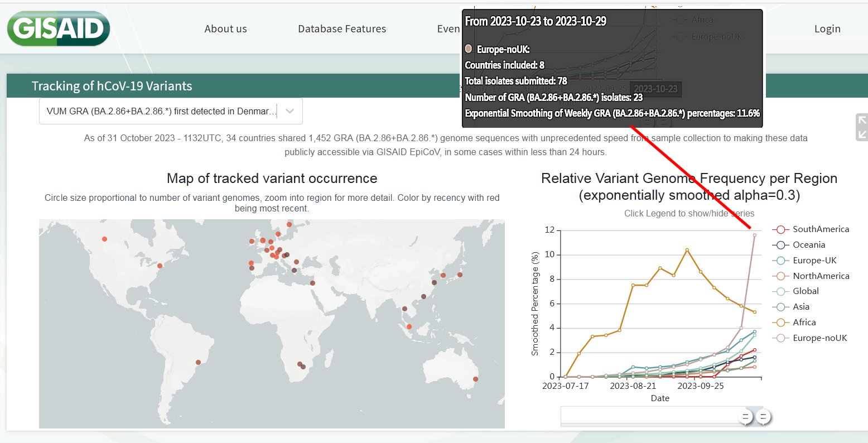Toggle SouthAmerica series visibility in legend
The width and height of the screenshot is (868, 443).
click(x=821, y=229)
